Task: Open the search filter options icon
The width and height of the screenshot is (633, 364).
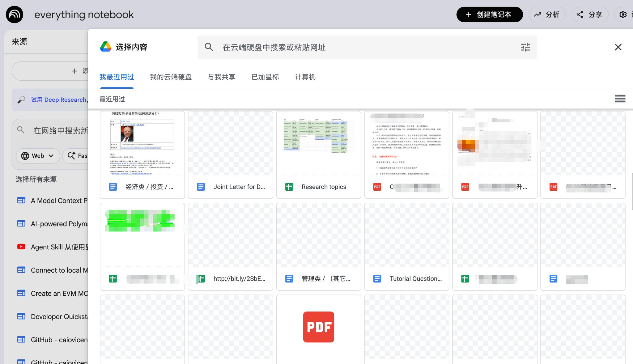Action: [525, 47]
